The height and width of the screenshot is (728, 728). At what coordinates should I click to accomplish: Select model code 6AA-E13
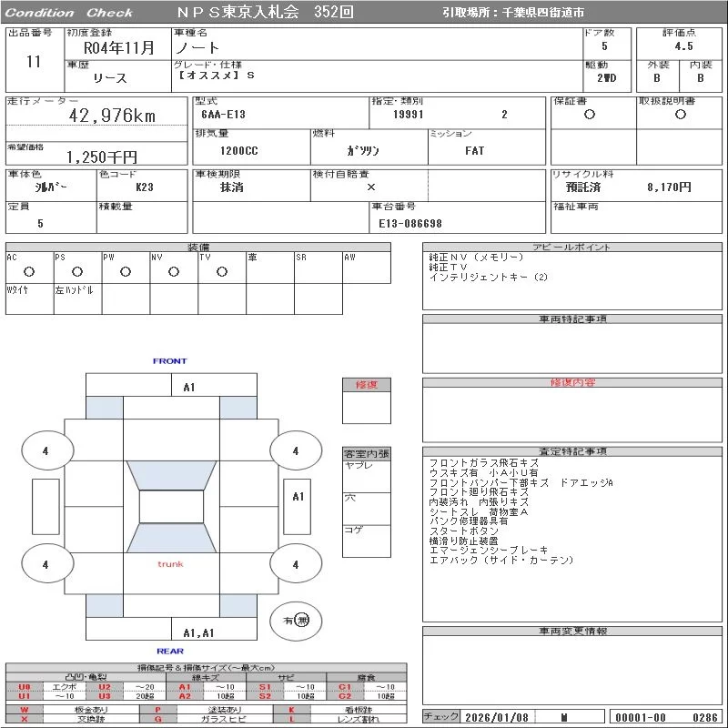(223, 115)
